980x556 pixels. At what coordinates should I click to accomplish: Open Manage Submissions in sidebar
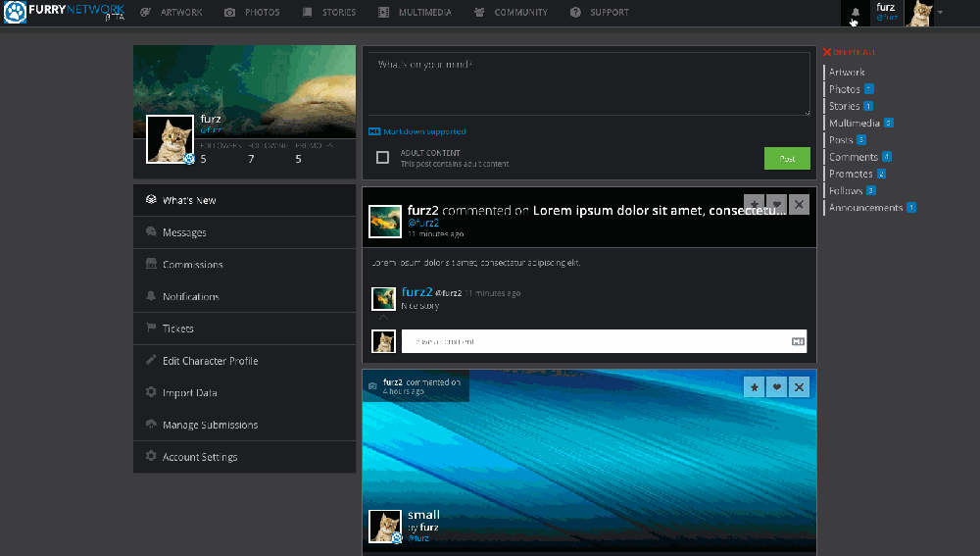click(244, 425)
